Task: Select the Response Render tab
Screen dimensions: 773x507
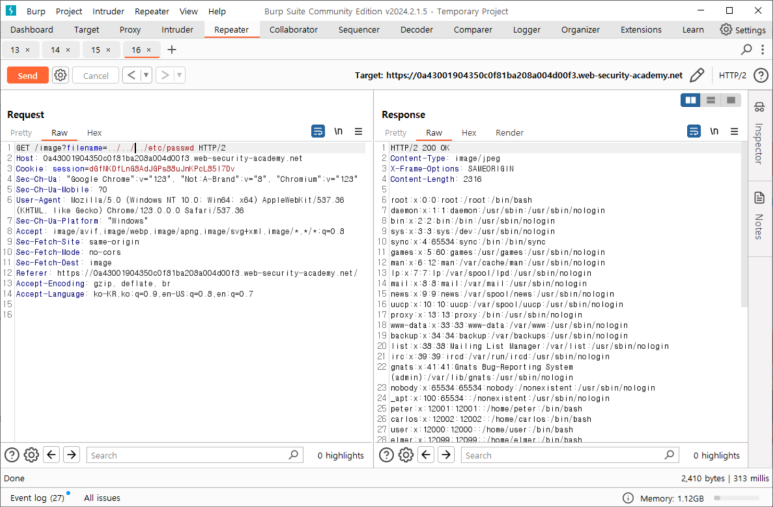Action: (x=509, y=133)
